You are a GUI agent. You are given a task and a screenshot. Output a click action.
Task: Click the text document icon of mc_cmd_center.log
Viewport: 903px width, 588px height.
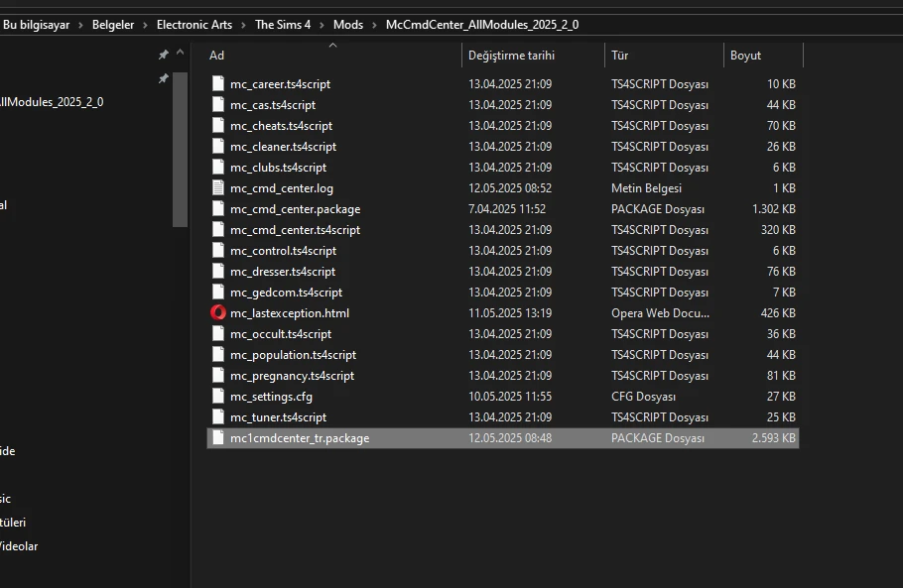217,187
